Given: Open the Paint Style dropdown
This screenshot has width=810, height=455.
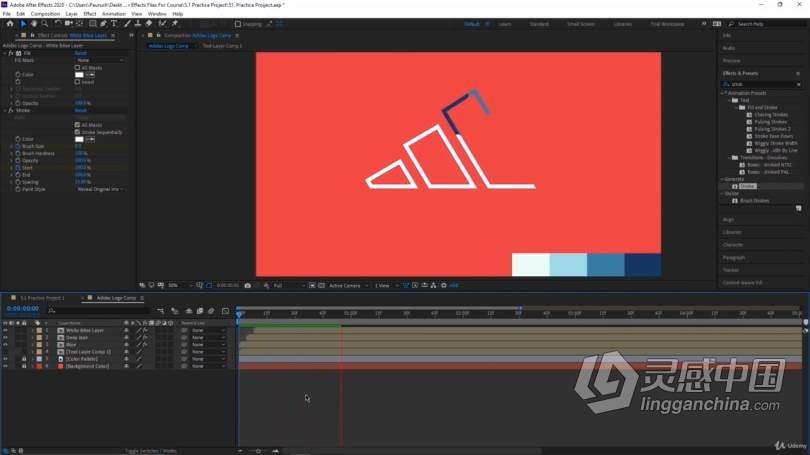Looking at the screenshot, I should click(100, 190).
